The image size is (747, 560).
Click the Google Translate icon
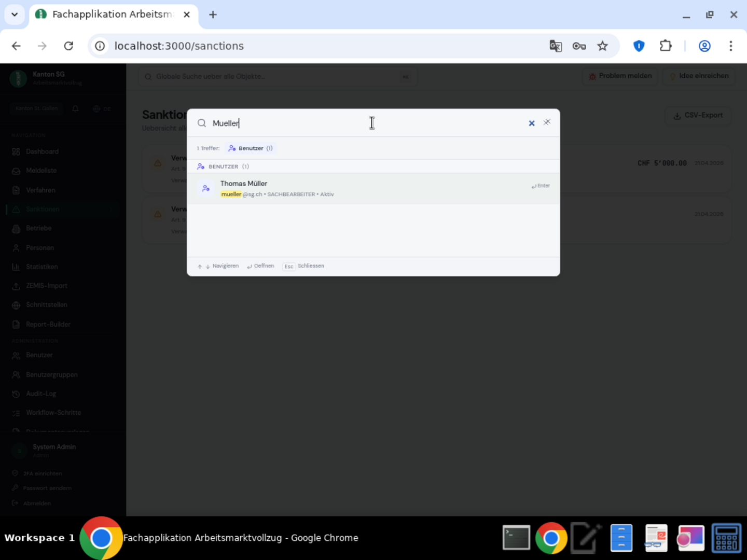(x=556, y=46)
